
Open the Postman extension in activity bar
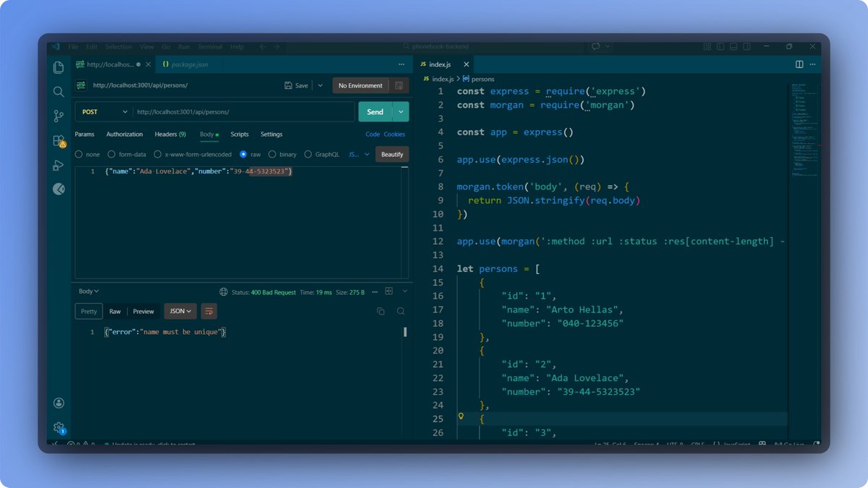coord(59,189)
